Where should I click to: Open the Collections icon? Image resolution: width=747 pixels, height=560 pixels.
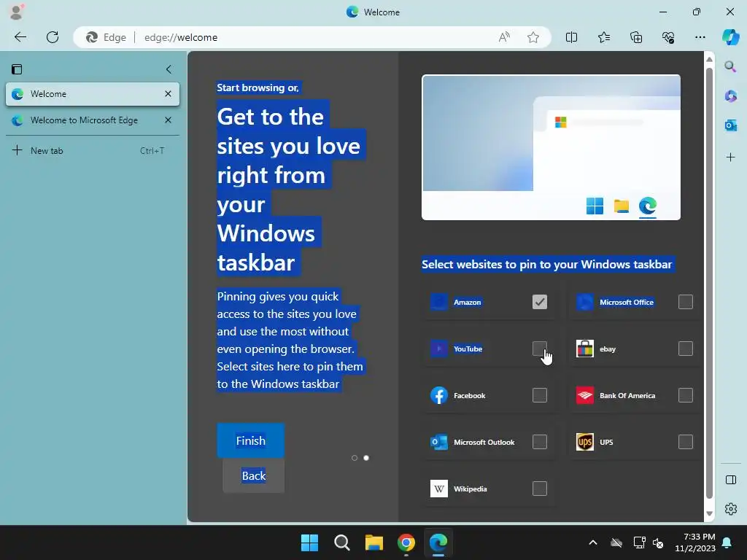click(x=636, y=37)
